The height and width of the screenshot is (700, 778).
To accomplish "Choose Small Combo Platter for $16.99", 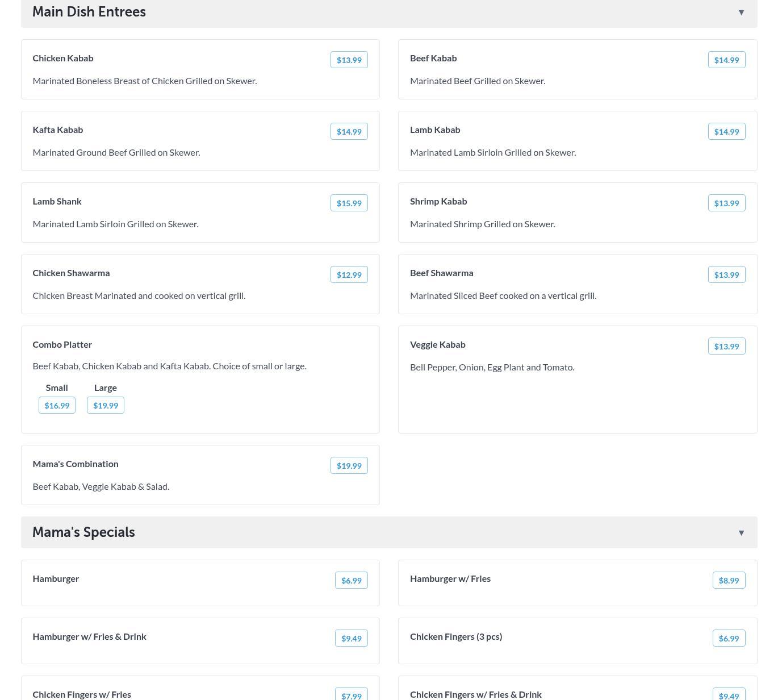I will (57, 406).
